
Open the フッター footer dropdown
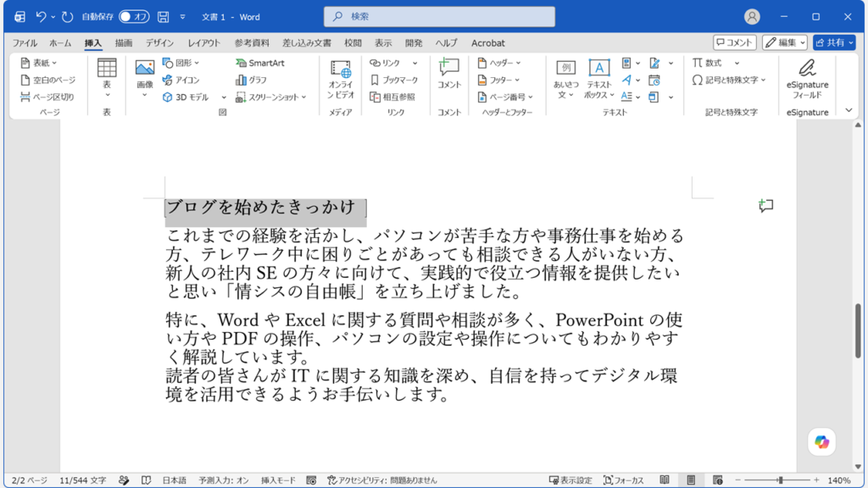[498, 80]
